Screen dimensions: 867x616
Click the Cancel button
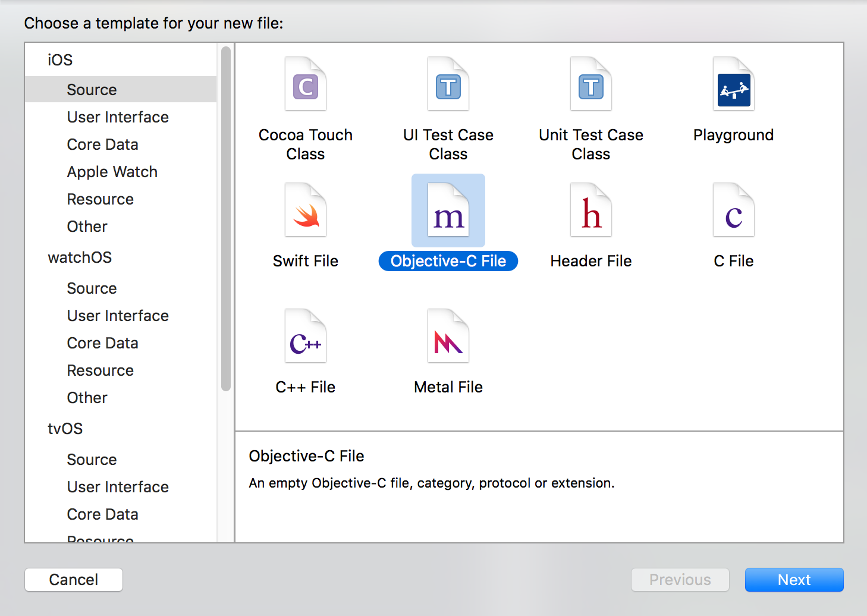tap(73, 579)
